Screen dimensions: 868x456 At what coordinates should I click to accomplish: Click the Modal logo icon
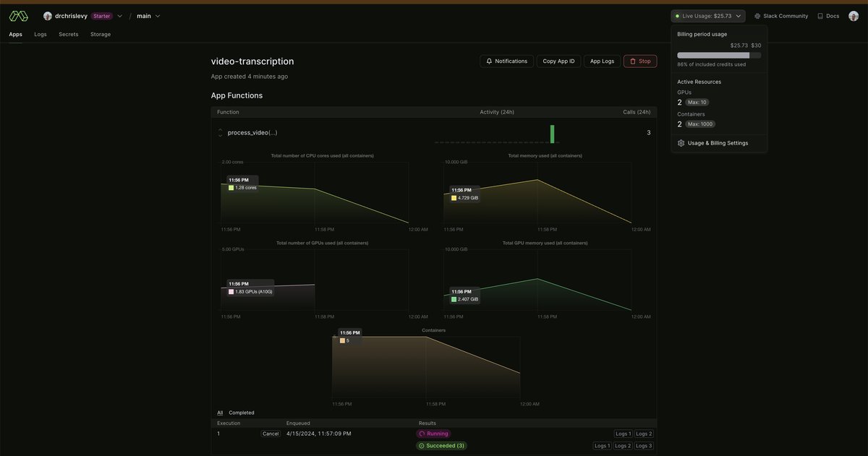(19, 16)
